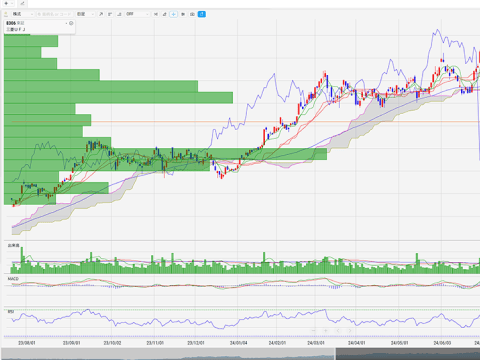This screenshot has height=360, width=480.
Task: Click the 24/05/01 date axis label
Action: 399,343
